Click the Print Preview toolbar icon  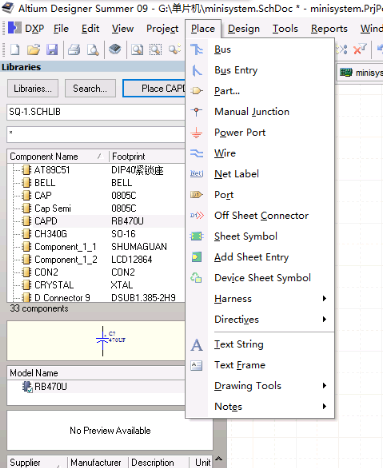(93, 50)
